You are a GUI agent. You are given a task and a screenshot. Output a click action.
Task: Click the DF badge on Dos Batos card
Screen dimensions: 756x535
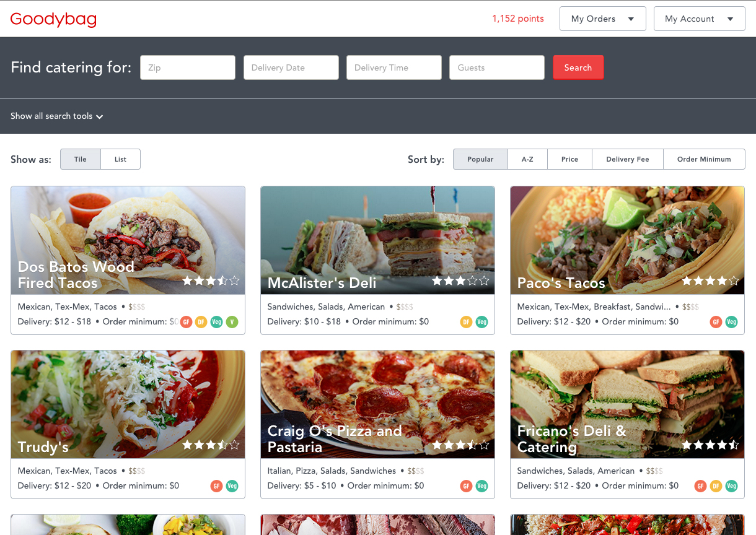point(201,322)
